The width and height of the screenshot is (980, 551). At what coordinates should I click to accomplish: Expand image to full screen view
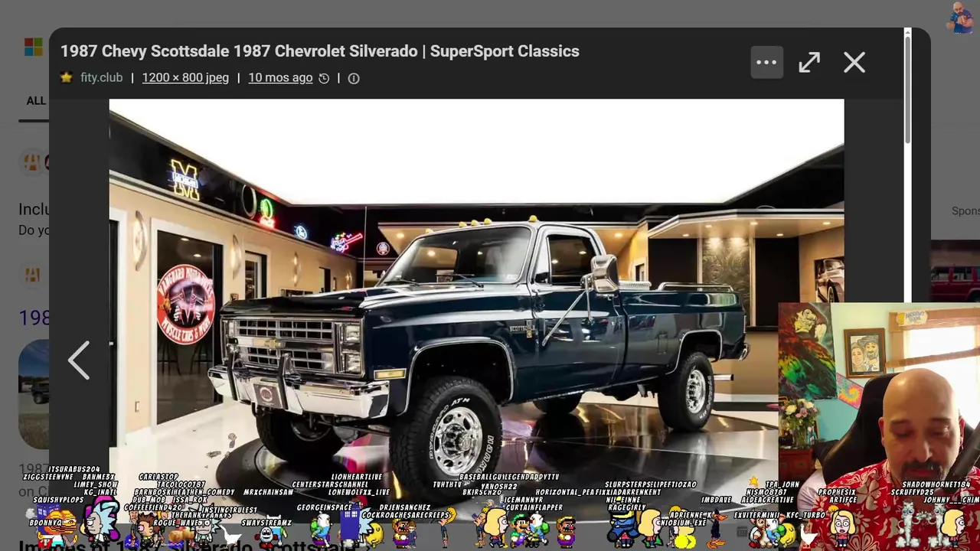coord(809,63)
